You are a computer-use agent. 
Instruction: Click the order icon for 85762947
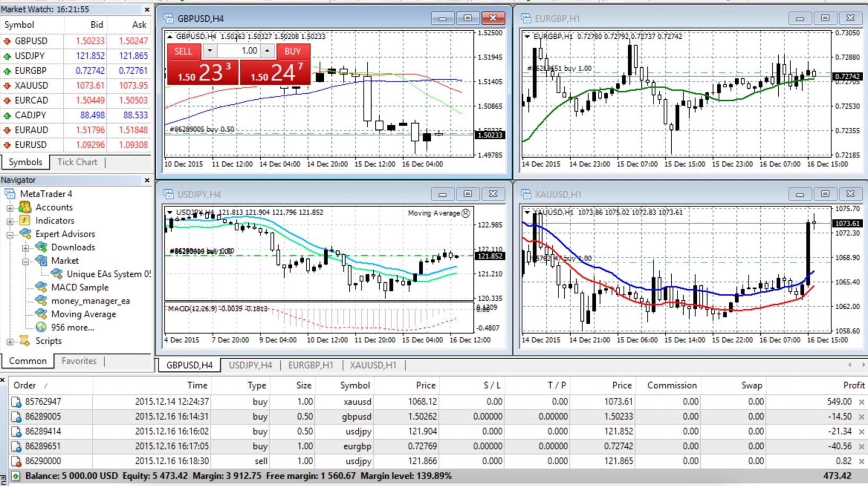click(x=16, y=402)
